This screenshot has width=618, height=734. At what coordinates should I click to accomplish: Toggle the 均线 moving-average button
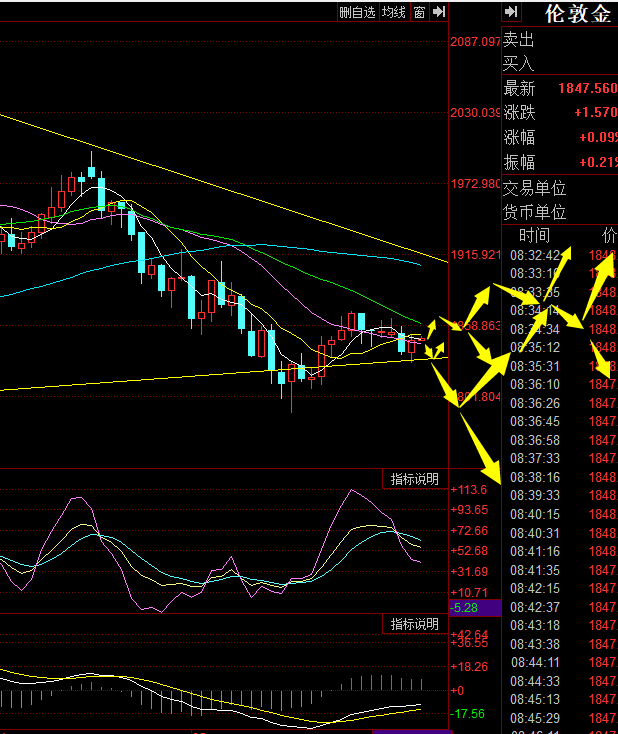pos(394,12)
